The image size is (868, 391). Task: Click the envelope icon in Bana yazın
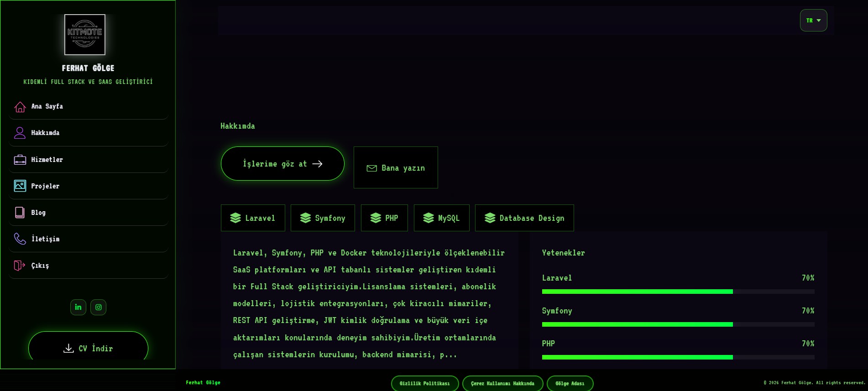point(372,168)
